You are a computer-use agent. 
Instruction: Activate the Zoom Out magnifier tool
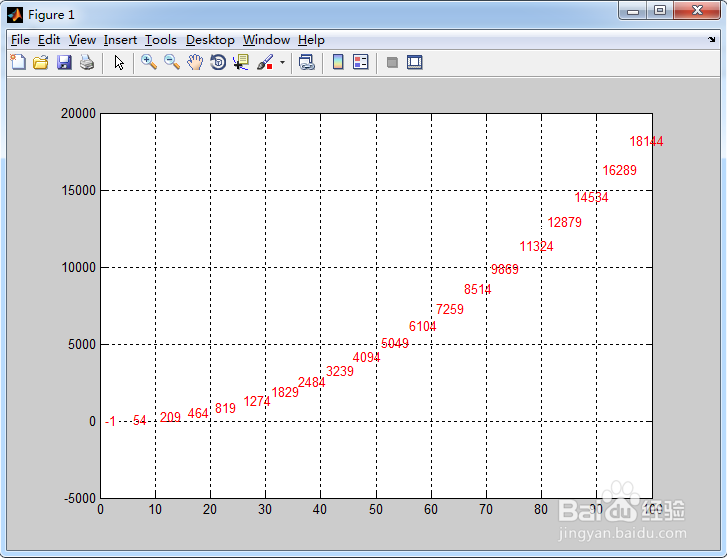coord(172,62)
